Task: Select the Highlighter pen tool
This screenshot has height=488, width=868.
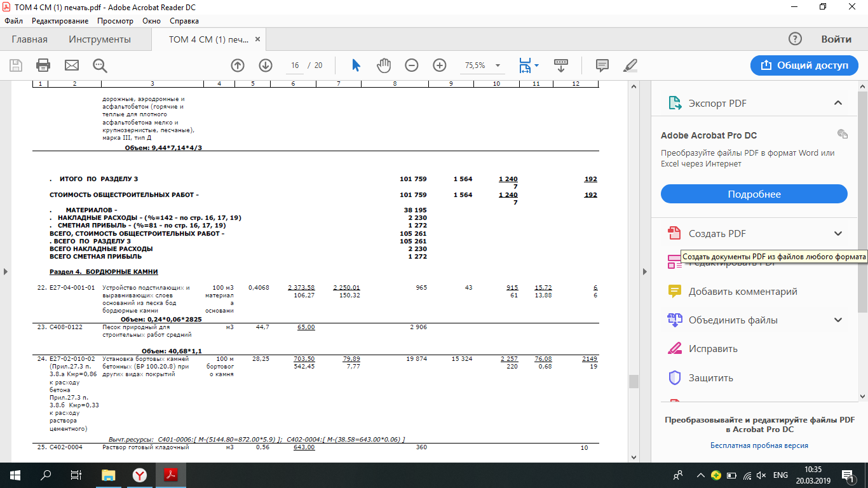Action: (630, 65)
